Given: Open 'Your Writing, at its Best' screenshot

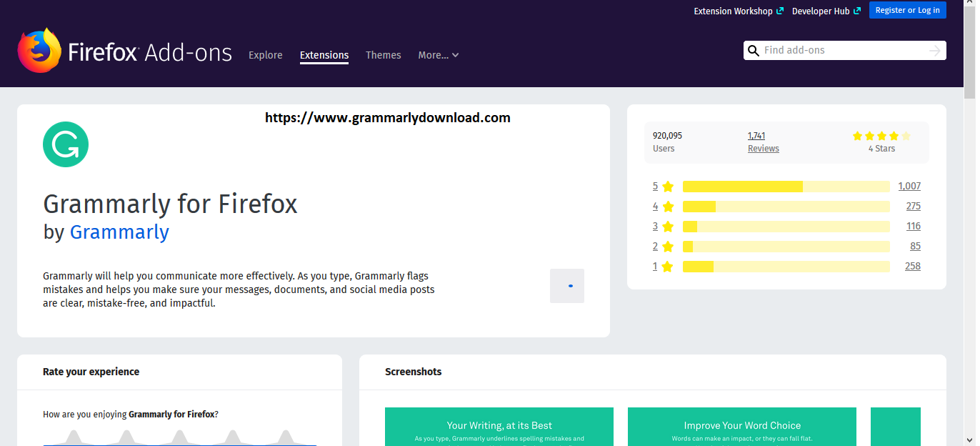Looking at the screenshot, I should click(x=499, y=427).
